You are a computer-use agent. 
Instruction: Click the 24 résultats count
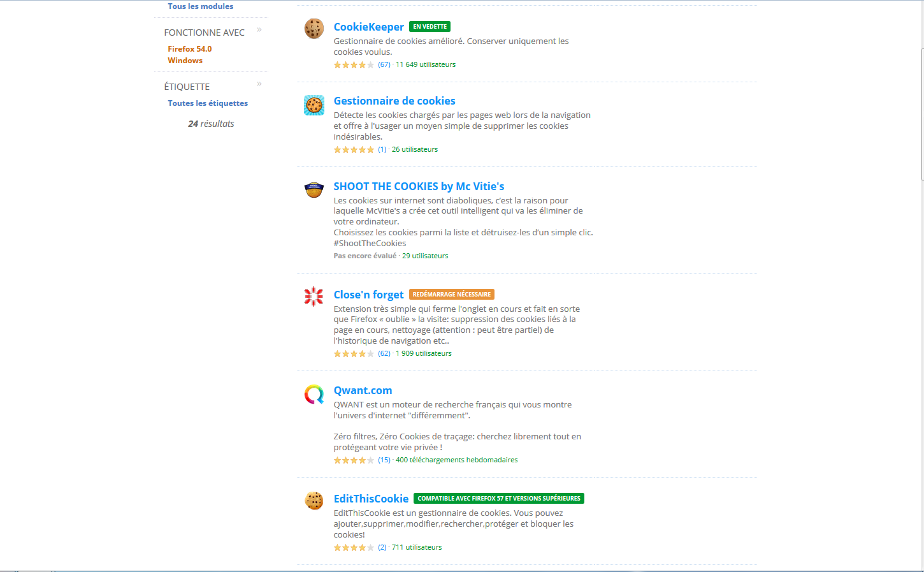point(211,124)
